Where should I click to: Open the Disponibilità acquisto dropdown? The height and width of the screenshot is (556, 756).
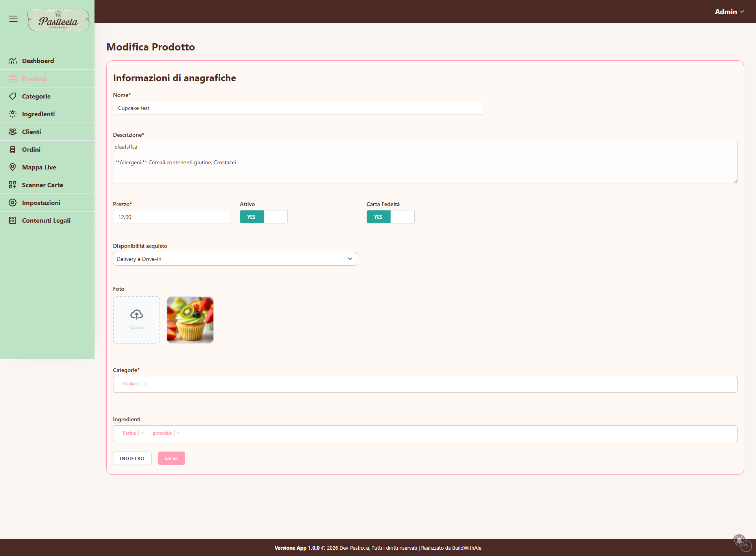(235, 259)
